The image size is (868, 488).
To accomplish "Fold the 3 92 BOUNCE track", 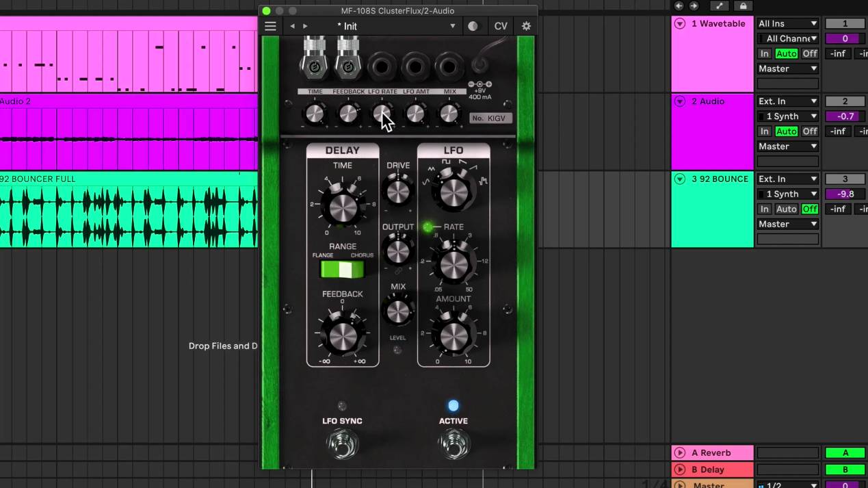I will (679, 179).
